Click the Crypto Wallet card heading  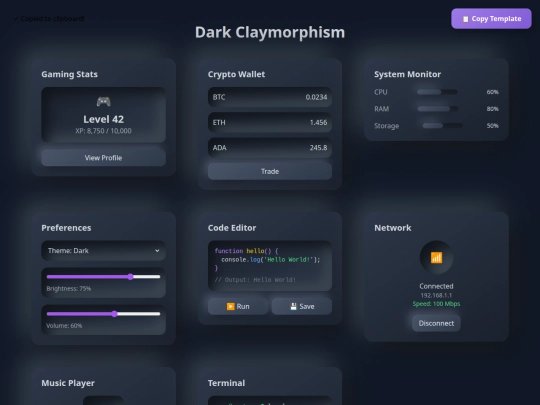coord(236,74)
